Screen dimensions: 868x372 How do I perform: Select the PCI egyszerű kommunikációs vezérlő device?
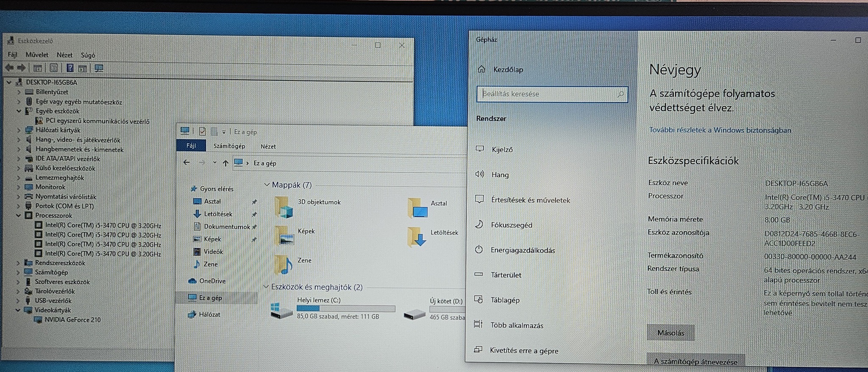tap(97, 121)
